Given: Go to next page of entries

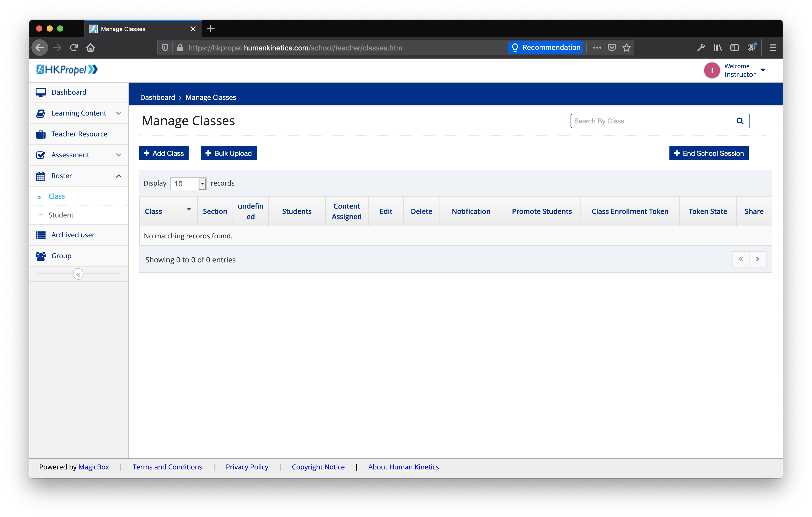Looking at the screenshot, I should (757, 259).
